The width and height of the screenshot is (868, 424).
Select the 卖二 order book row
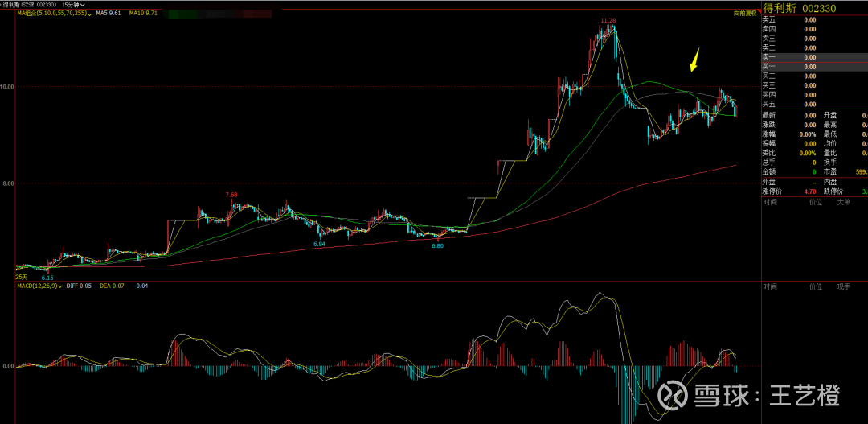(814, 47)
